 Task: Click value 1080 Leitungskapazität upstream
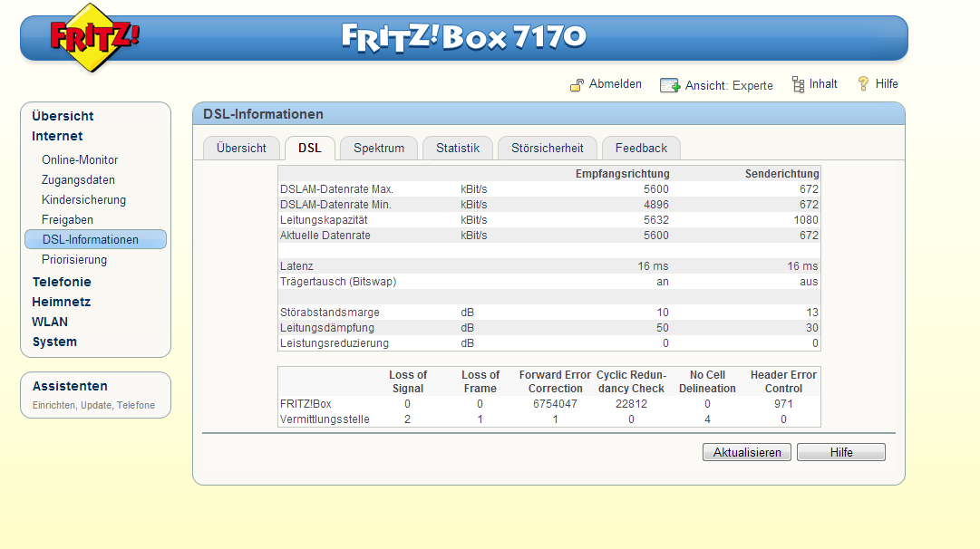click(x=805, y=220)
